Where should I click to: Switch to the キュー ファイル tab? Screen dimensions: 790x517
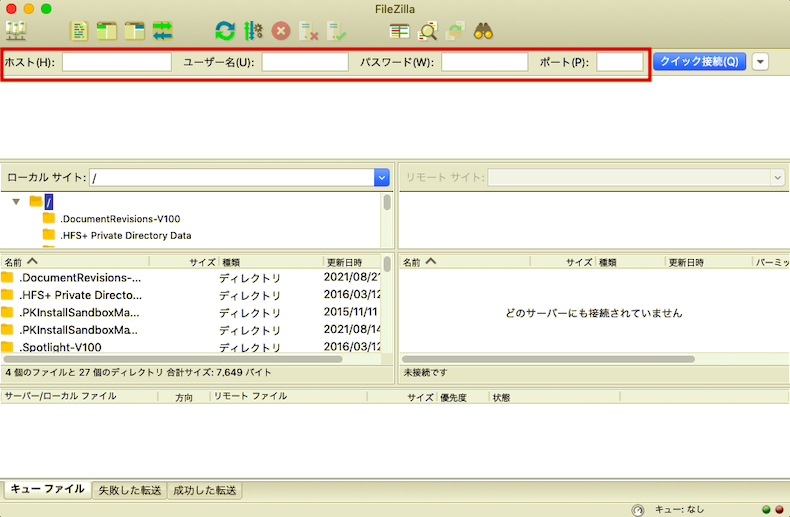(x=47, y=489)
